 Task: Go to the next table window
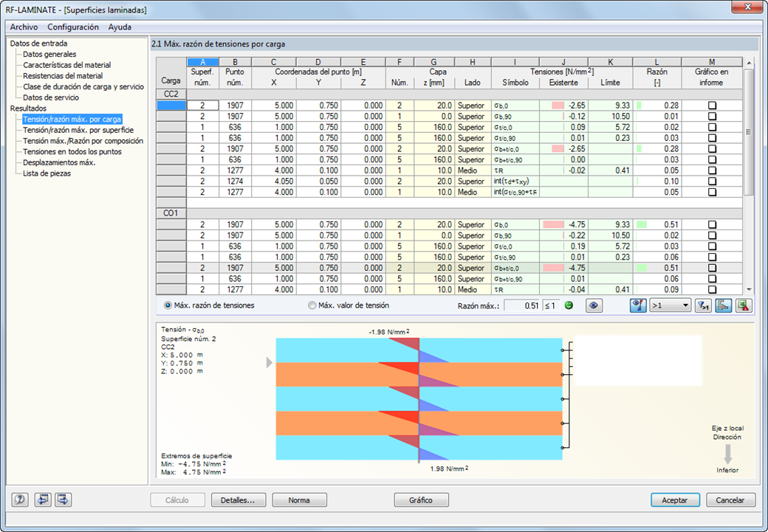(x=64, y=500)
